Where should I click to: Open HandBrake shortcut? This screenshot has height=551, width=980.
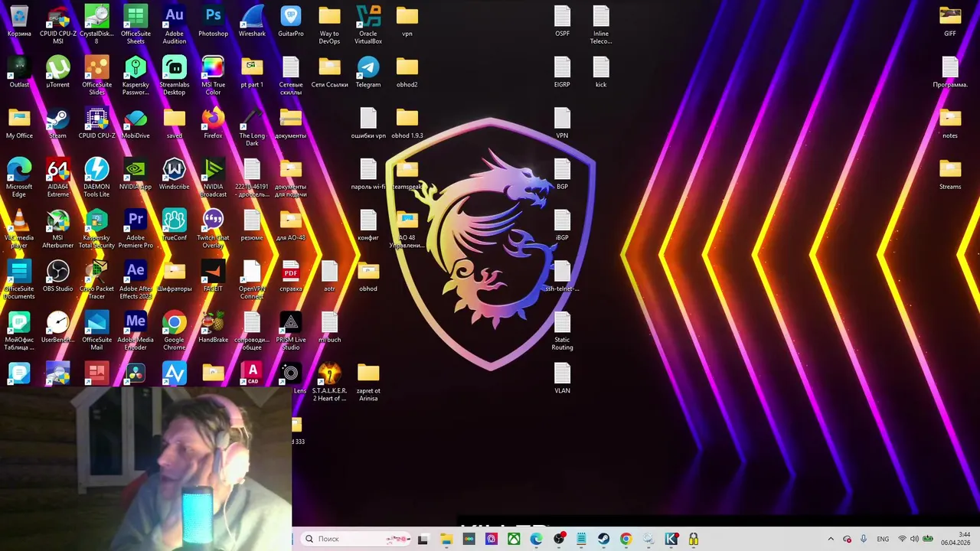click(213, 328)
